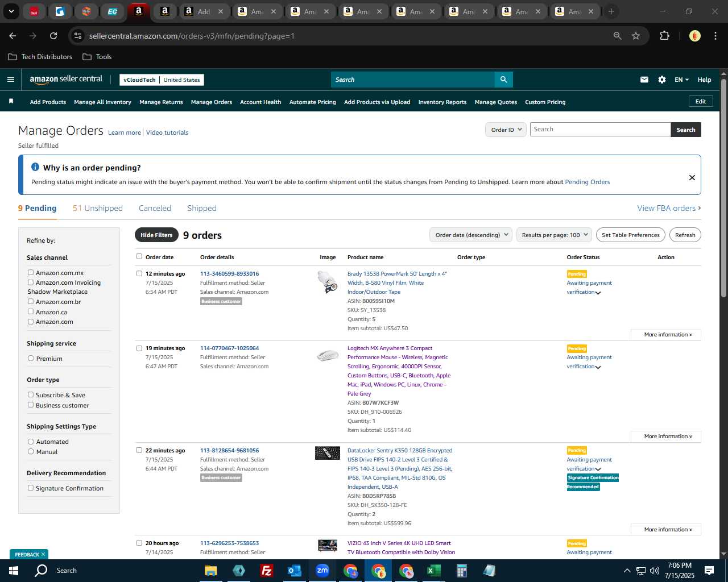Open Excel from the taskbar
728x582 pixels.
click(x=433, y=571)
